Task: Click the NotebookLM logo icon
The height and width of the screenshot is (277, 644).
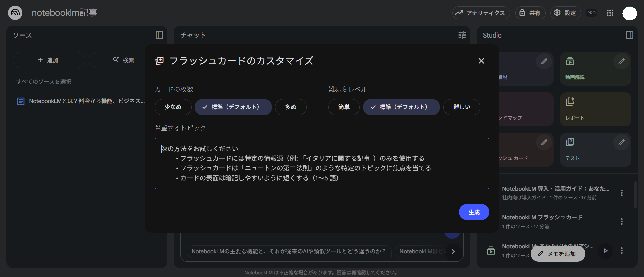Action: [15, 13]
